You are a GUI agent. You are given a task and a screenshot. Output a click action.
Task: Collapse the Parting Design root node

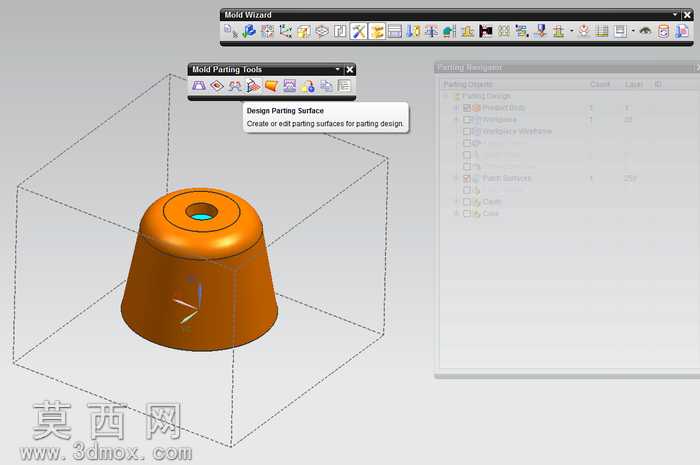446,96
